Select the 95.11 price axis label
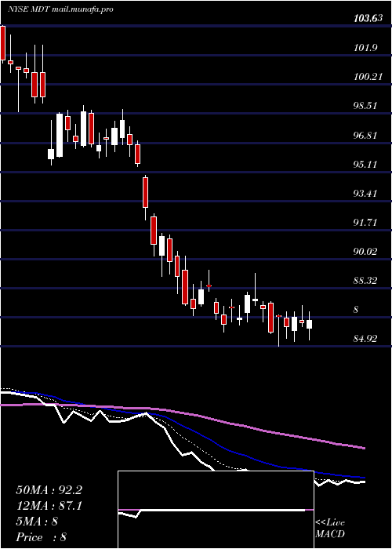The width and height of the screenshot is (392, 549). click(x=365, y=164)
